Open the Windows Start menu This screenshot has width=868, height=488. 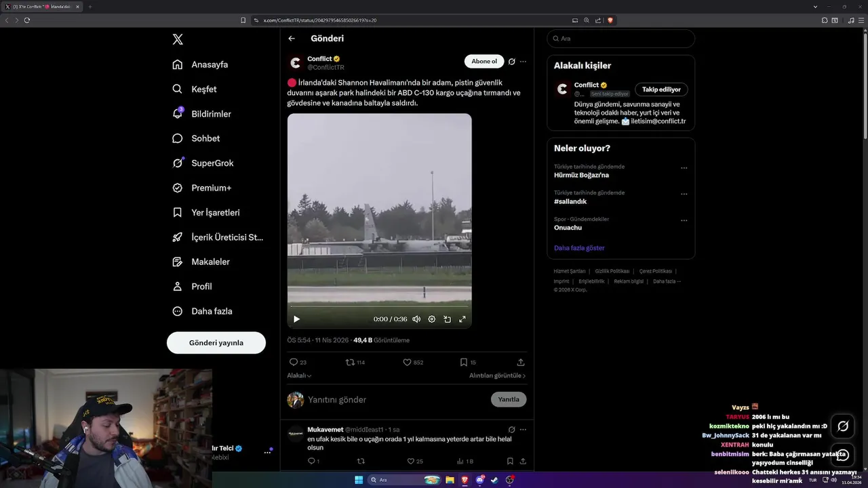tap(359, 480)
